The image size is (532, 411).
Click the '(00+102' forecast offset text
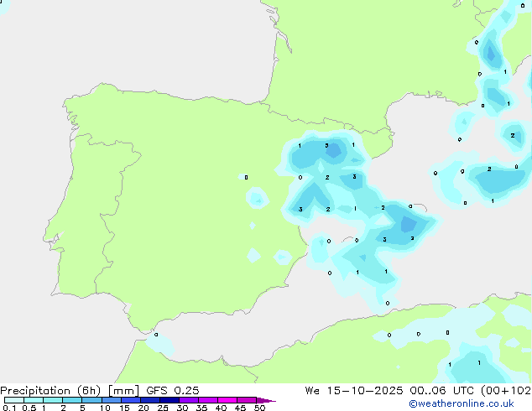pos(506,391)
